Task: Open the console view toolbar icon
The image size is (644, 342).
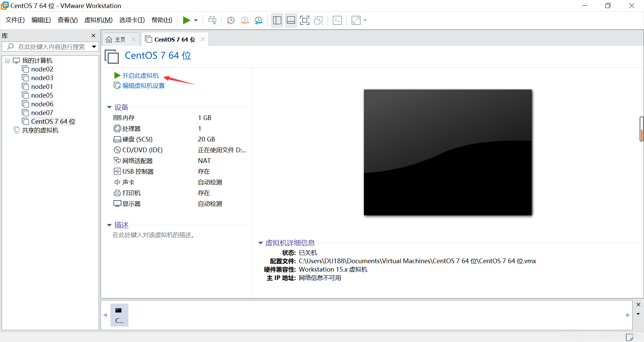Action: click(337, 20)
